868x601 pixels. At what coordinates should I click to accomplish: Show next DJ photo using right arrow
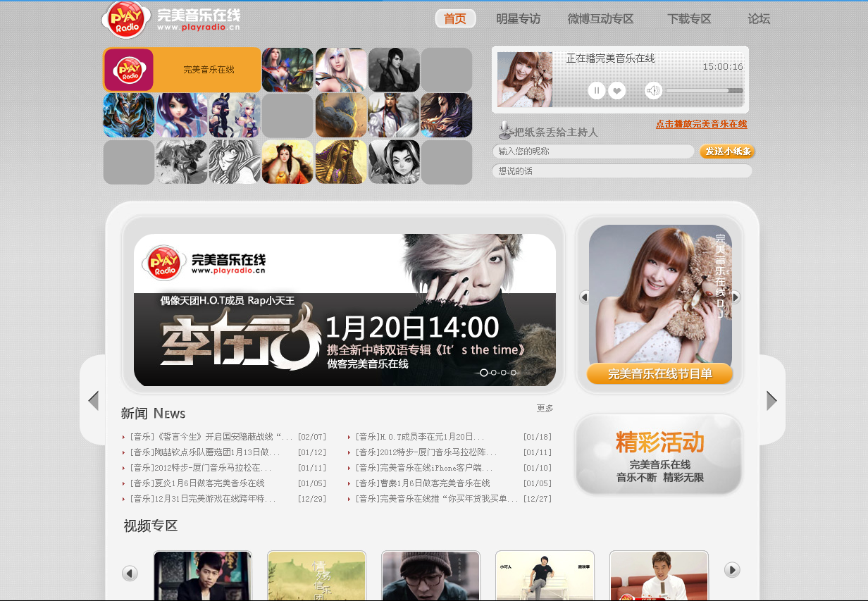tap(736, 297)
